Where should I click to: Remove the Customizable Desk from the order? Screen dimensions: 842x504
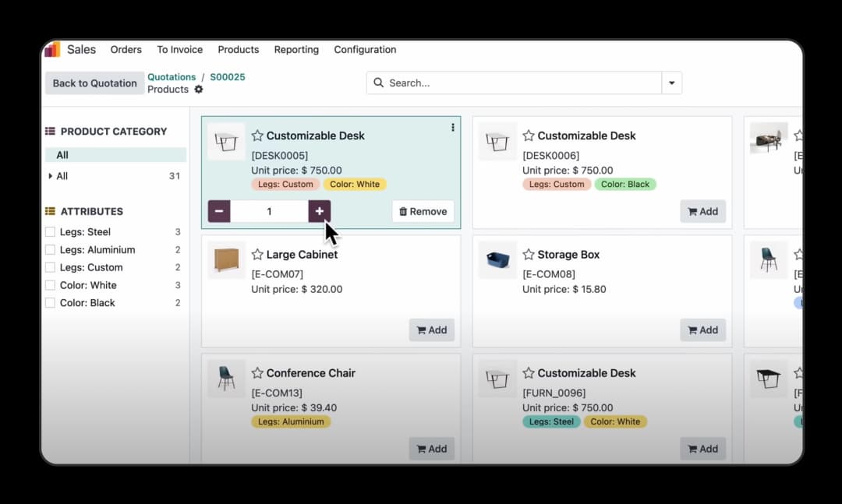click(x=423, y=211)
